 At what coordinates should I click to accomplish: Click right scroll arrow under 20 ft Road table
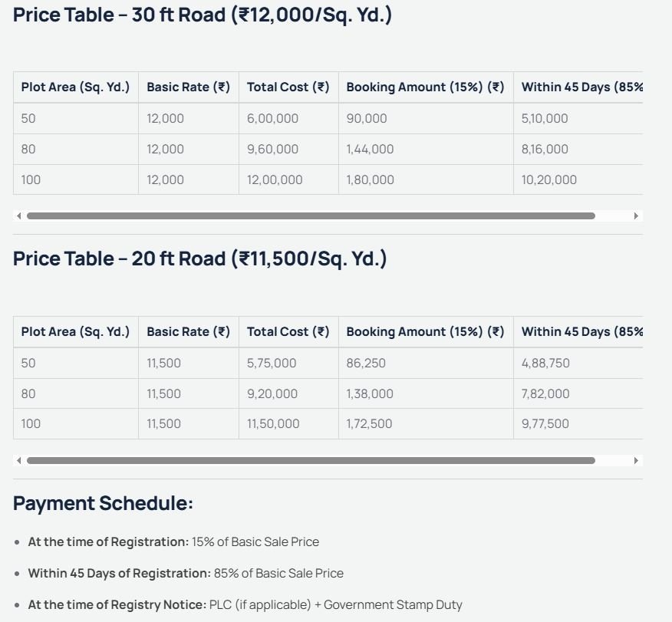point(636,461)
